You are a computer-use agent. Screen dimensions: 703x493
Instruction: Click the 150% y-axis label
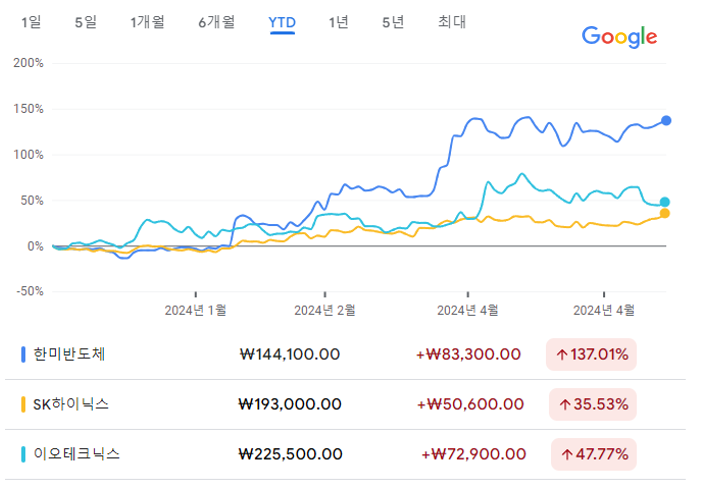point(29,109)
